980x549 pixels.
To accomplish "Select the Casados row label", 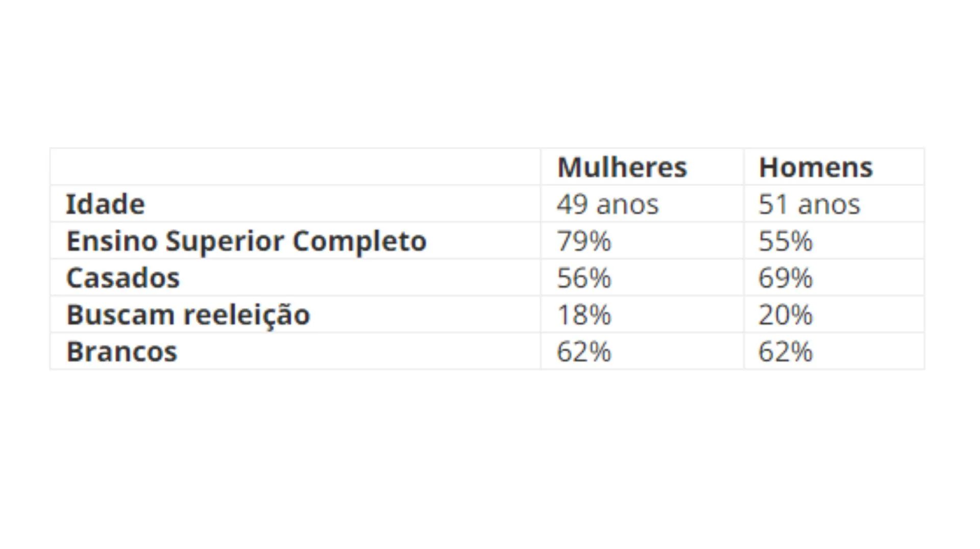I will point(123,278).
